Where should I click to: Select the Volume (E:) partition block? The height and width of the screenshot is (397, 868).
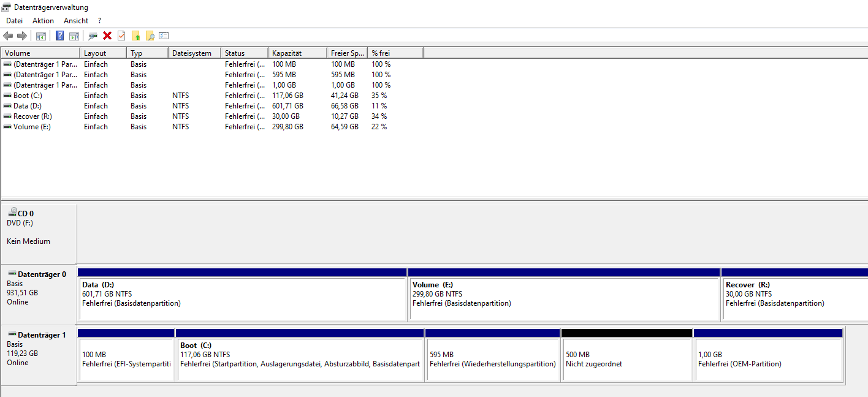tap(564, 294)
